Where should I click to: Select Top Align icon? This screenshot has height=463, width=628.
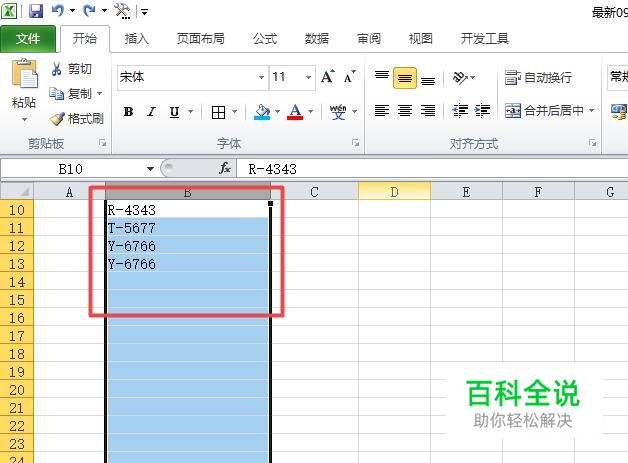point(382,77)
